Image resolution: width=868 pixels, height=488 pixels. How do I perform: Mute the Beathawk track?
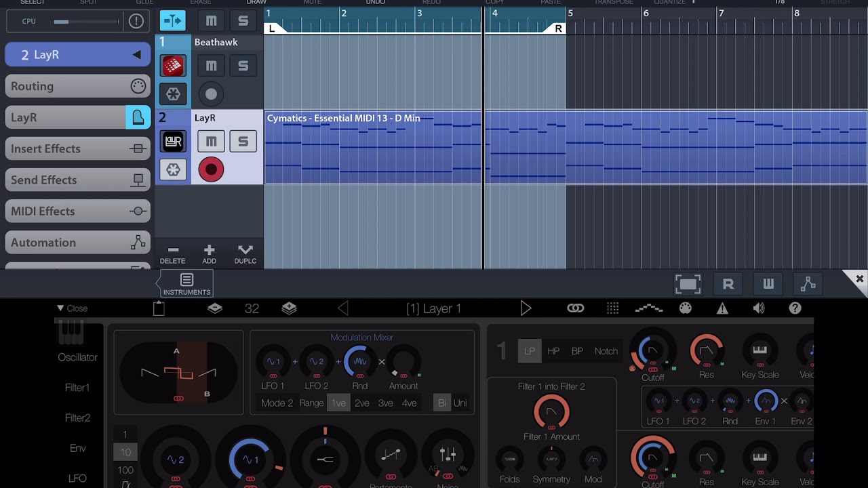tap(212, 66)
